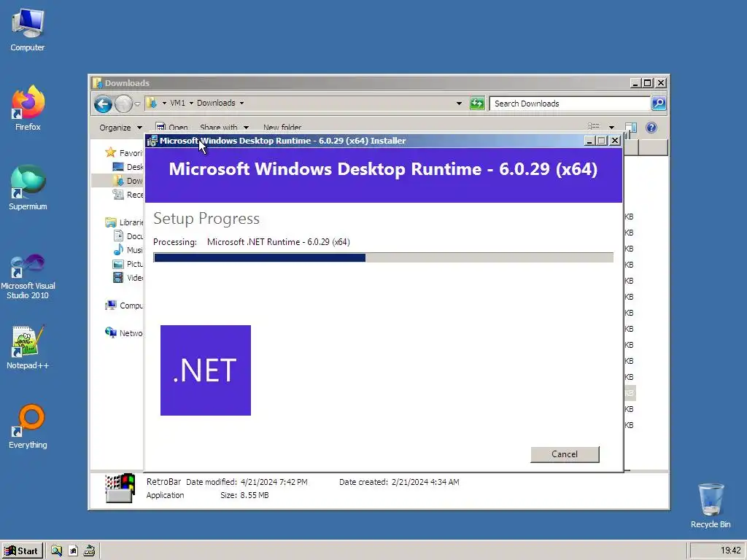
Task: Click Open in the explorer toolbar
Action: tap(172, 127)
